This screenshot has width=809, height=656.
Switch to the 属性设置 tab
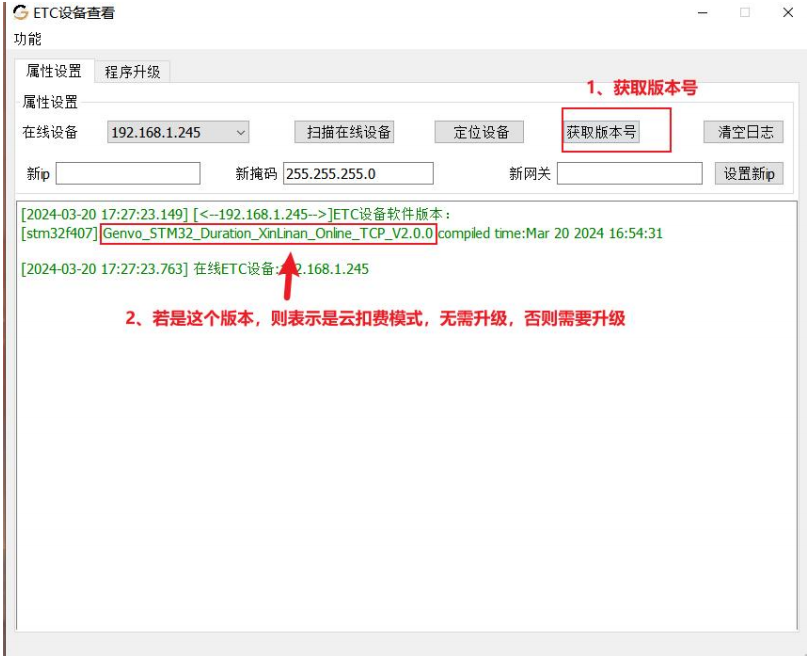[x=54, y=71]
